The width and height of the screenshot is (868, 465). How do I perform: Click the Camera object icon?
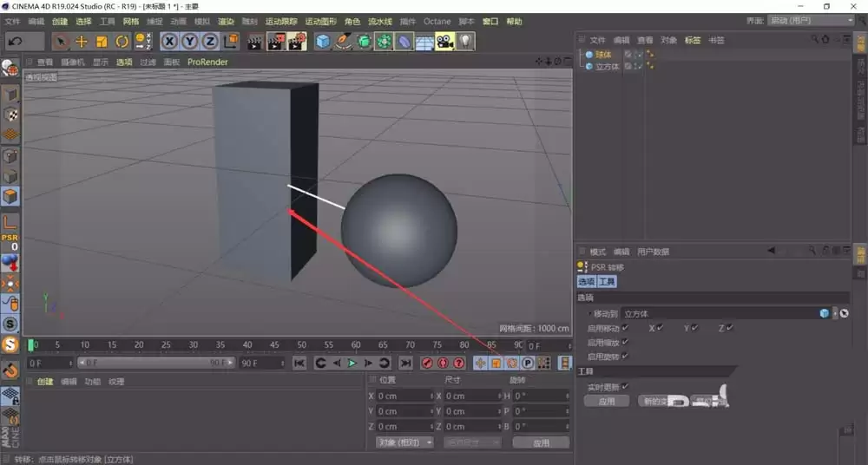(x=444, y=41)
